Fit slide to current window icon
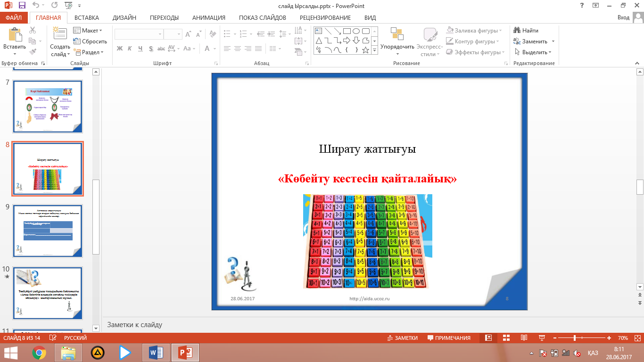The image size is (644, 362). point(636,338)
